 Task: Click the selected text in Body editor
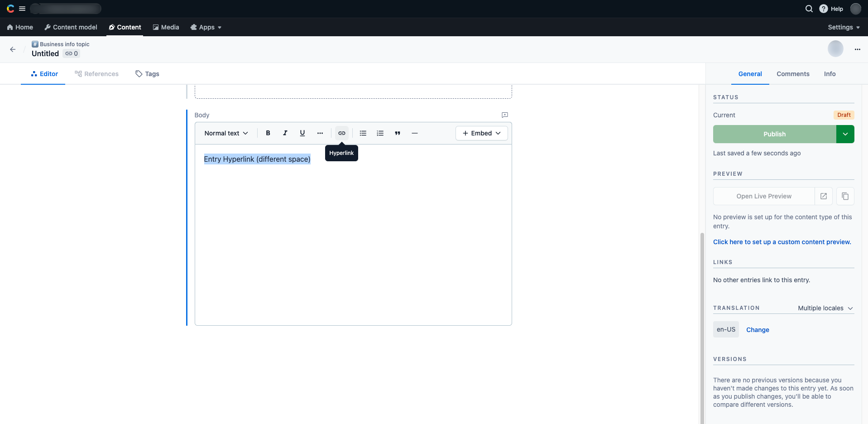[x=257, y=159]
